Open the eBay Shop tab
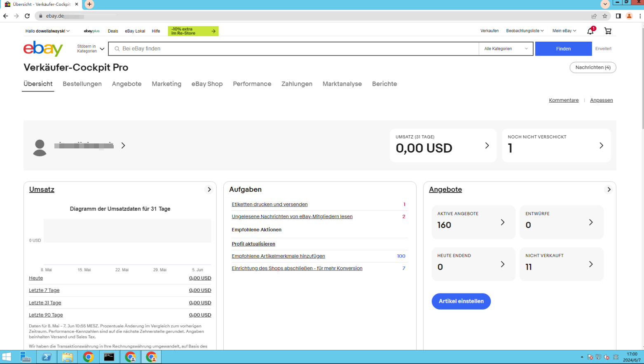 click(x=207, y=84)
